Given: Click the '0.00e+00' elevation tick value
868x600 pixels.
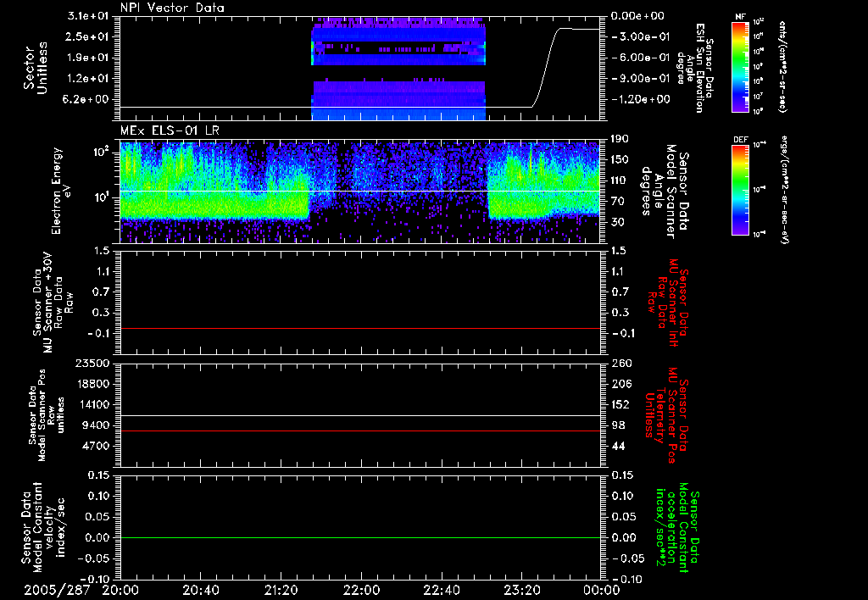Looking at the screenshot, I should 637,16.
